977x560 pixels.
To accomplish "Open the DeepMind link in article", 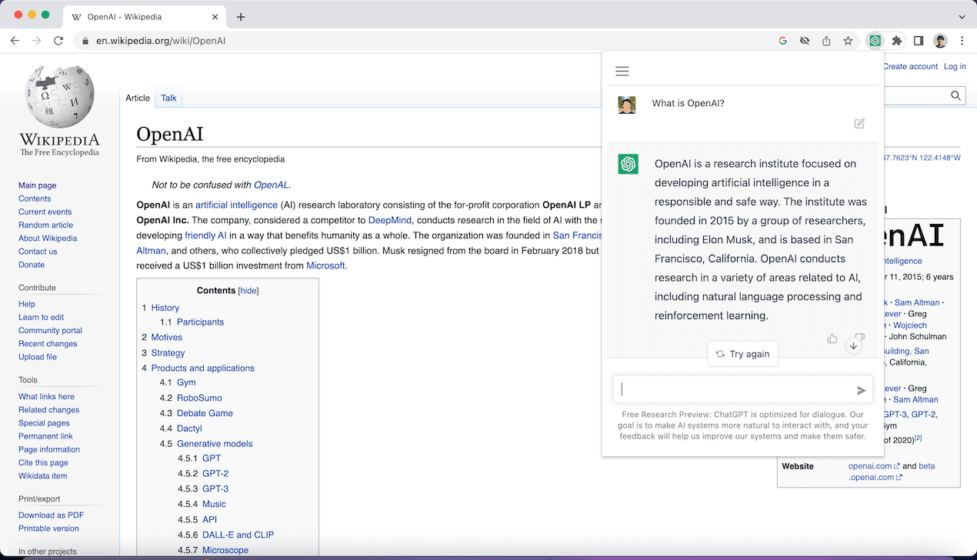I will click(x=391, y=220).
